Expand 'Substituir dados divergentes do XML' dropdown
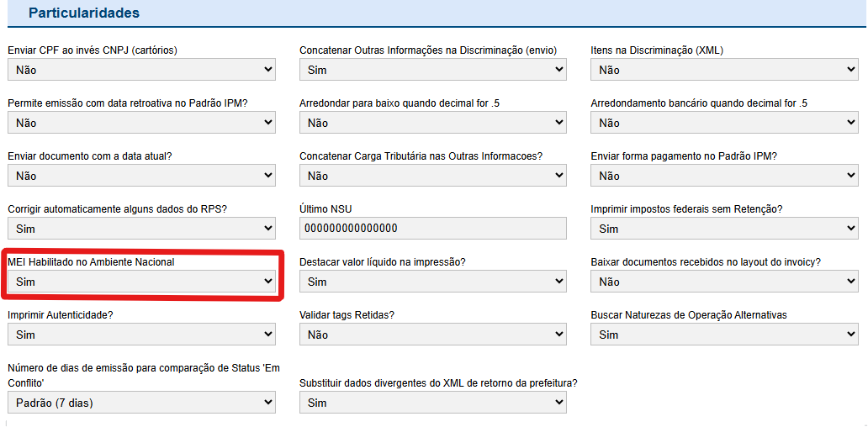 (x=432, y=403)
